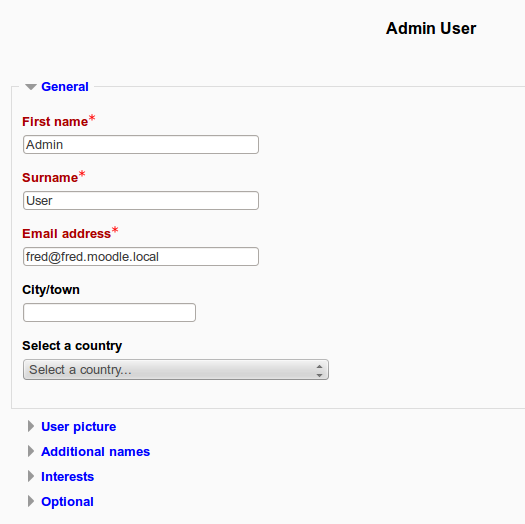Open the Select a country dropdown
525x524 pixels.
(176, 370)
